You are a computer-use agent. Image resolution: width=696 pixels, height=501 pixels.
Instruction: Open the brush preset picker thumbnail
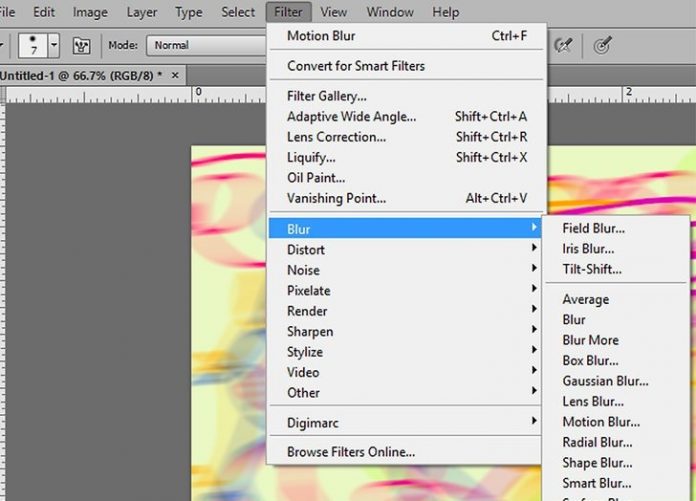pos(32,45)
